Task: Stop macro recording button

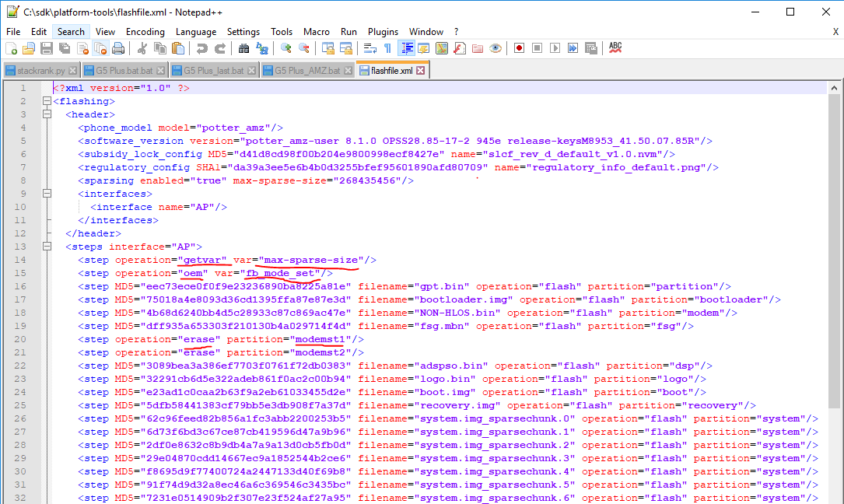Action: (537, 48)
